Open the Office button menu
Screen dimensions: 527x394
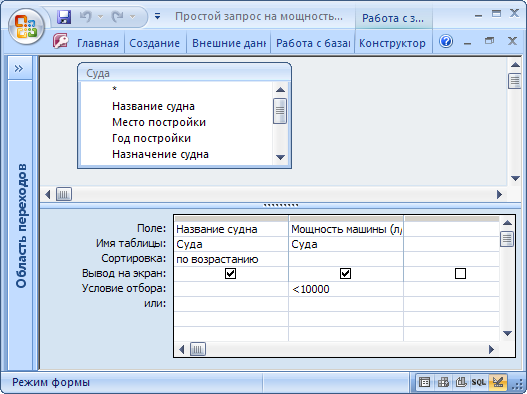(26, 27)
